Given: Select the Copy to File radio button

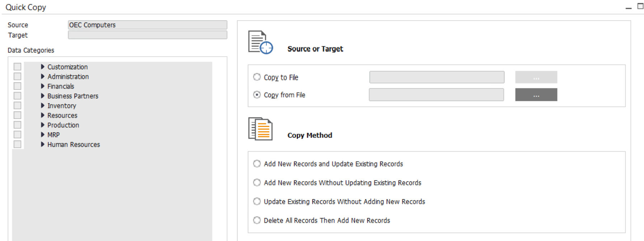Looking at the screenshot, I should [257, 77].
